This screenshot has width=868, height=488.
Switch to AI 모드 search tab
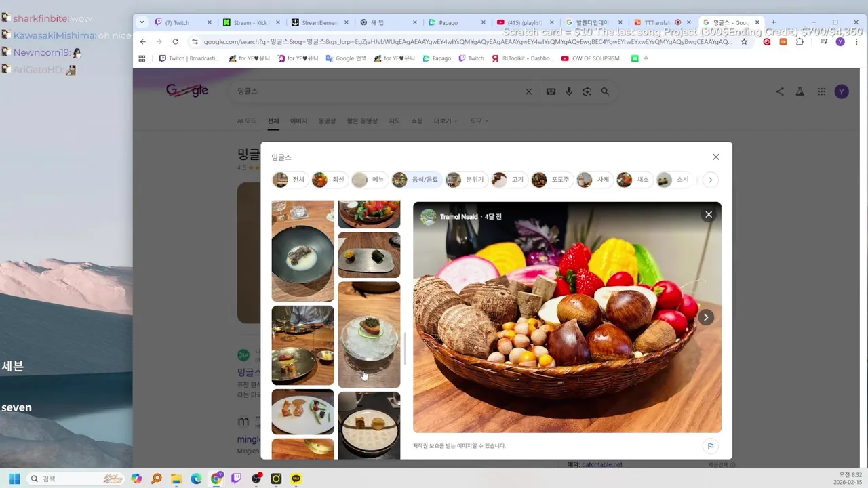[x=247, y=121]
